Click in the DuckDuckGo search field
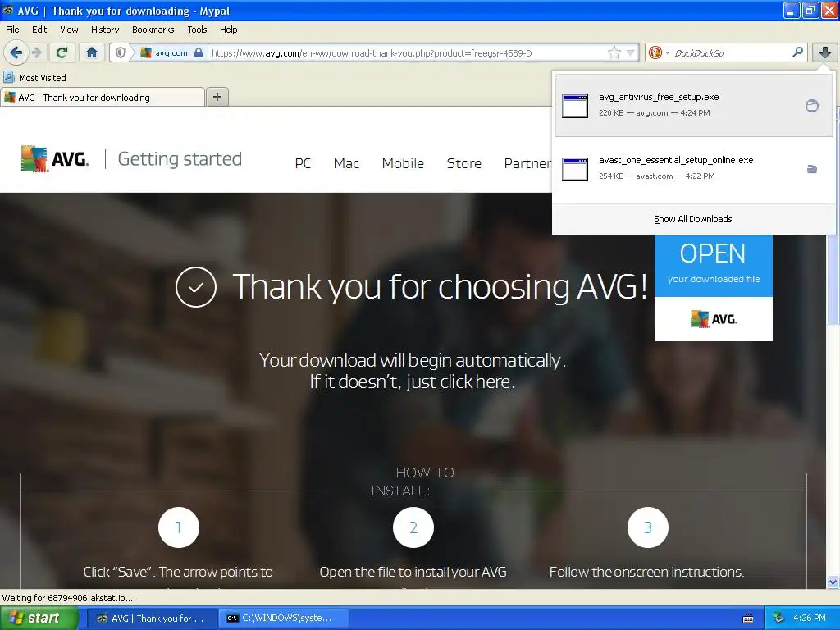 click(731, 52)
